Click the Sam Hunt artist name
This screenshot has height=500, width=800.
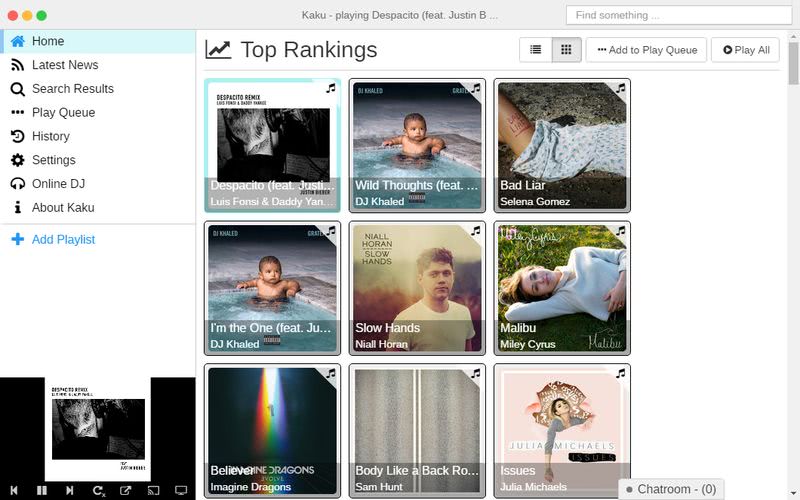pyautogui.click(x=379, y=487)
